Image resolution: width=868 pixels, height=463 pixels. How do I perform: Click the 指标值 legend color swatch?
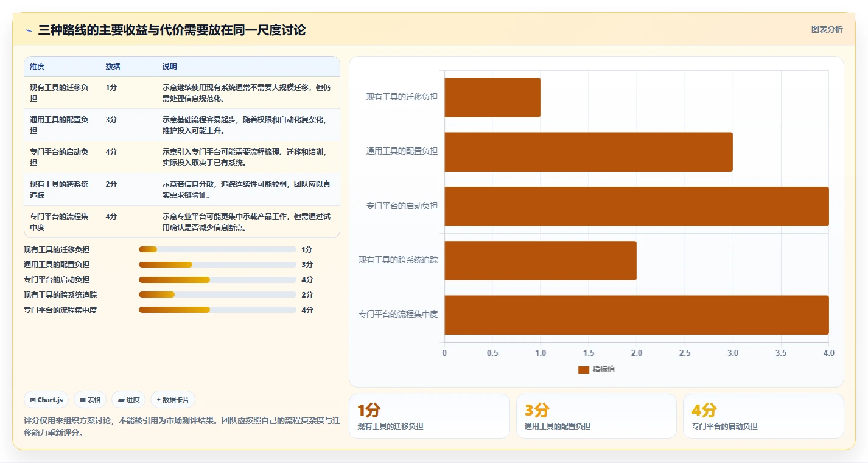tap(584, 369)
